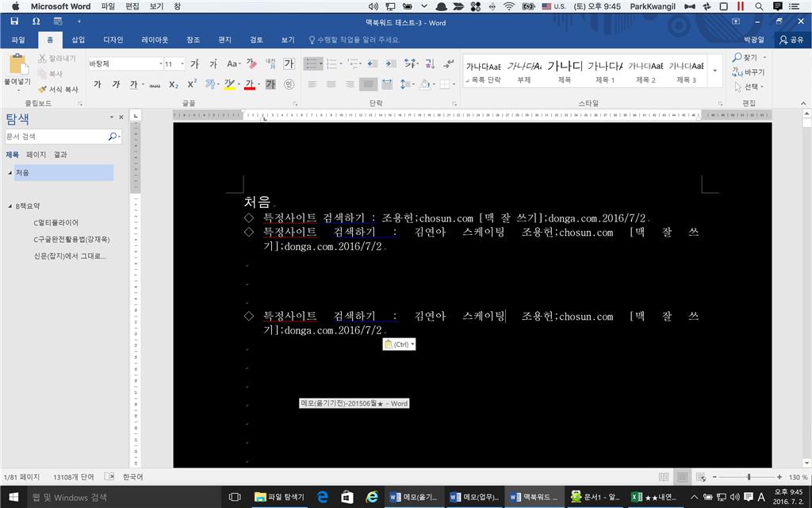
Task: Apply the 제목 1 style
Action: click(605, 72)
